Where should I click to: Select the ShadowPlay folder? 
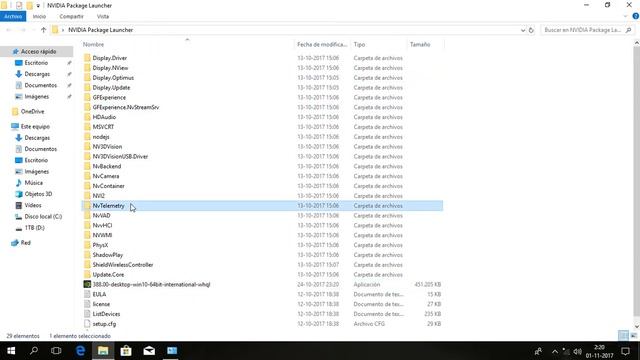click(x=107, y=255)
